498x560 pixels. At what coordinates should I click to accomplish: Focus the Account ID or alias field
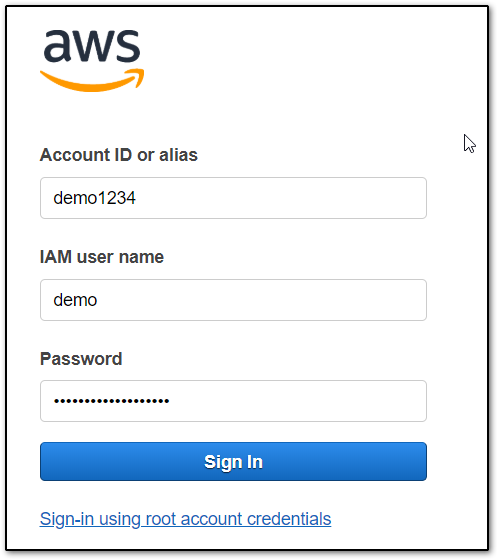[x=233, y=198]
